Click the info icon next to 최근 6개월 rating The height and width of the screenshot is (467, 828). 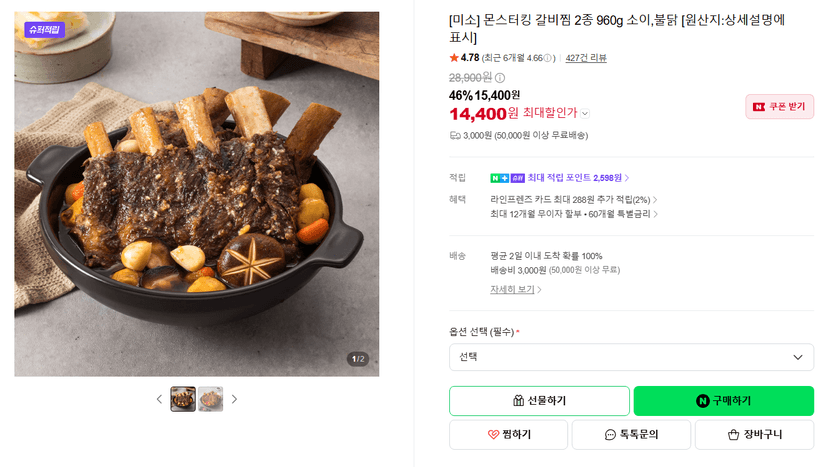click(548, 58)
